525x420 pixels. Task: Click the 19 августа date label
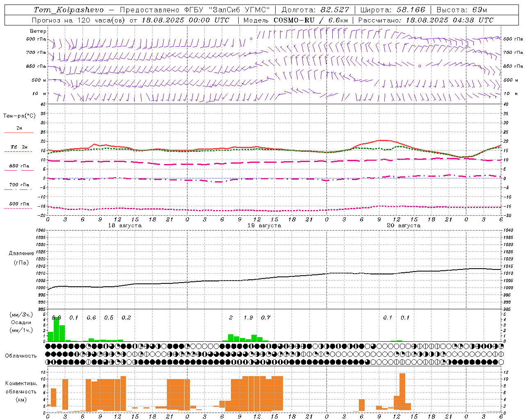(x=264, y=226)
